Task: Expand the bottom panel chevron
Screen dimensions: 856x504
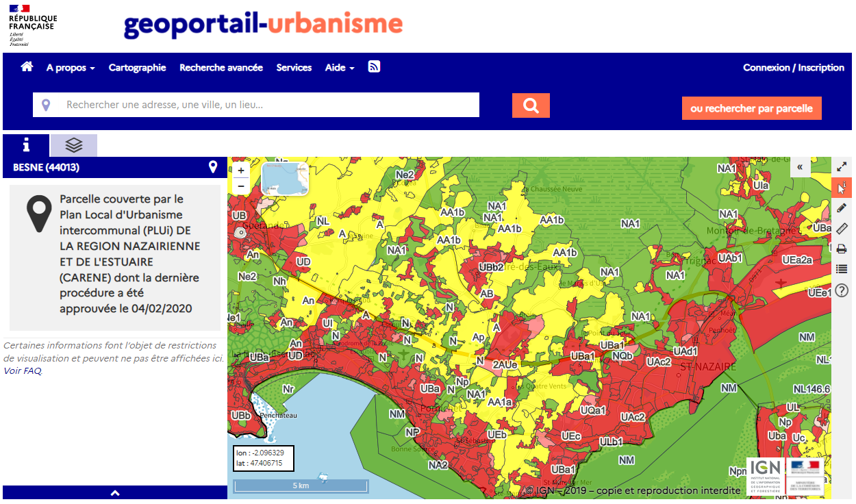Action: coord(115,493)
